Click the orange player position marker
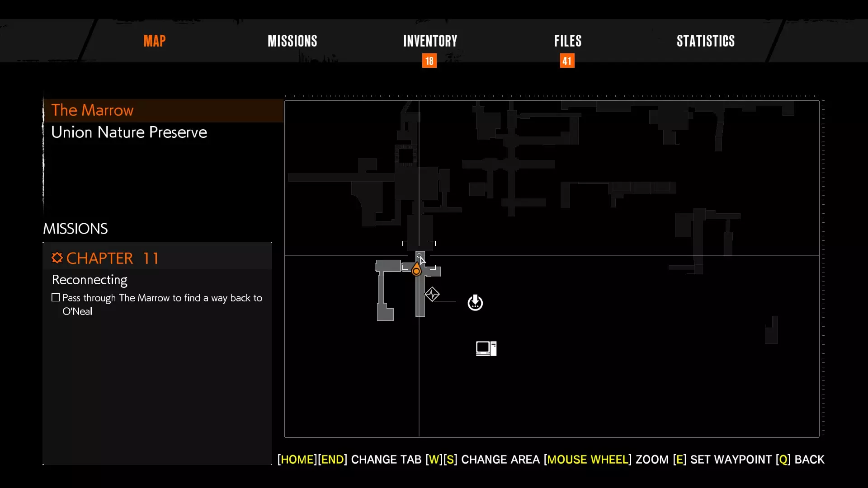 (x=416, y=270)
